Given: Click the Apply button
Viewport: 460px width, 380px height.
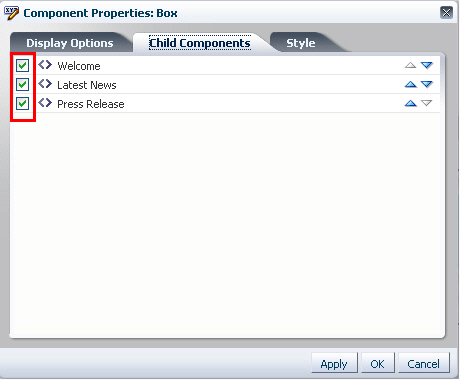Looking at the screenshot, I should pyautogui.click(x=334, y=364).
